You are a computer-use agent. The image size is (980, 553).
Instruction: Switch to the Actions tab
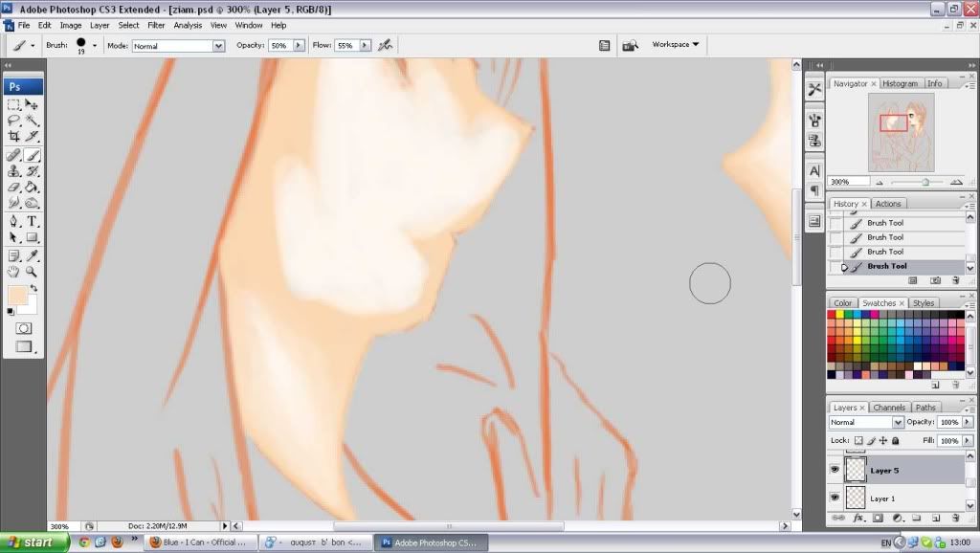[x=888, y=204]
